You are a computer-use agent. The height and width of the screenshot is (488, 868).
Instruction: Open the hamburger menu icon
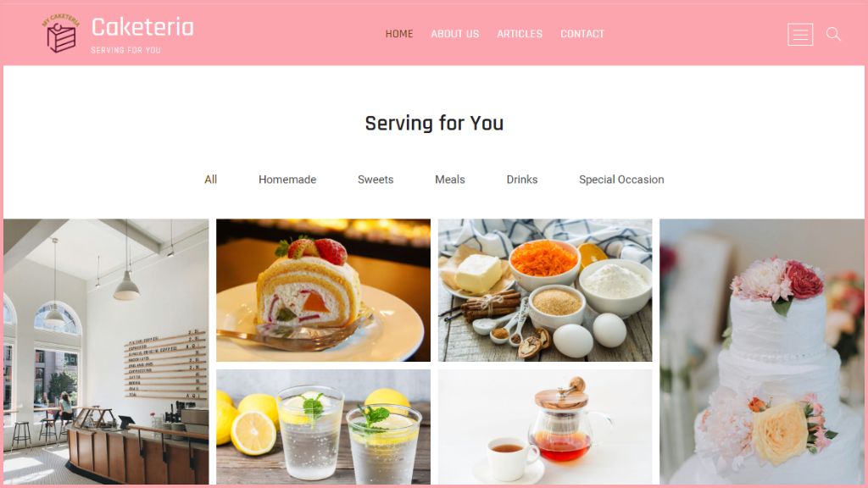800,34
